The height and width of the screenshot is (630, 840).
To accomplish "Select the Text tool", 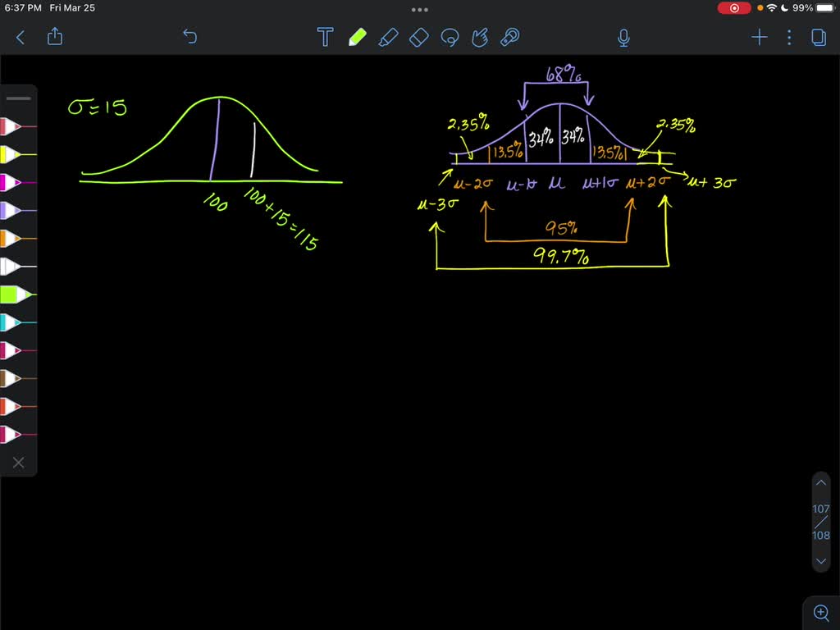I will click(326, 37).
